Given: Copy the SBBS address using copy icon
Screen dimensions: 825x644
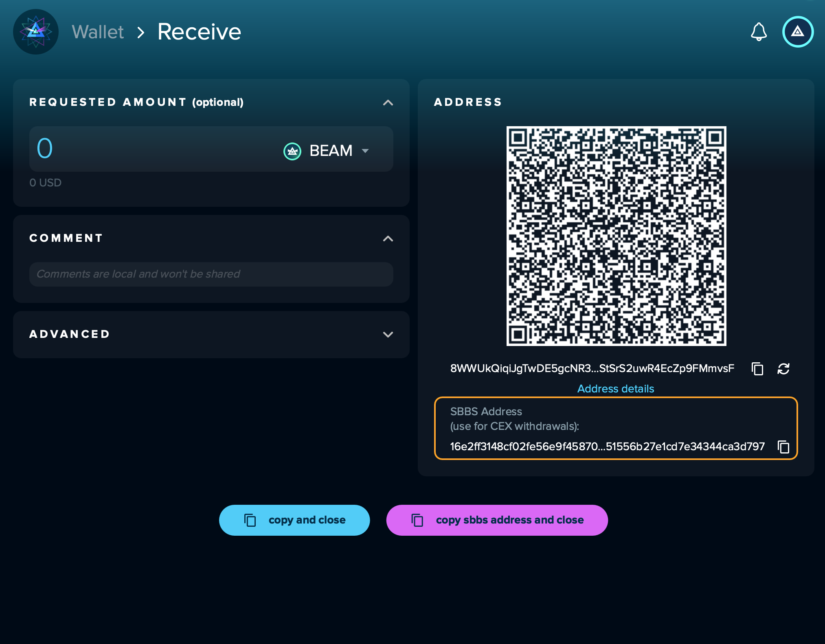Looking at the screenshot, I should (x=783, y=447).
